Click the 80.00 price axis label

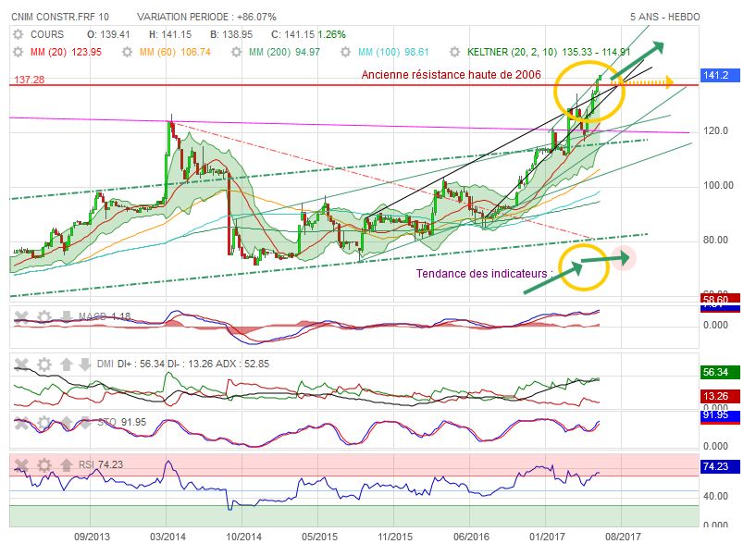click(x=715, y=241)
